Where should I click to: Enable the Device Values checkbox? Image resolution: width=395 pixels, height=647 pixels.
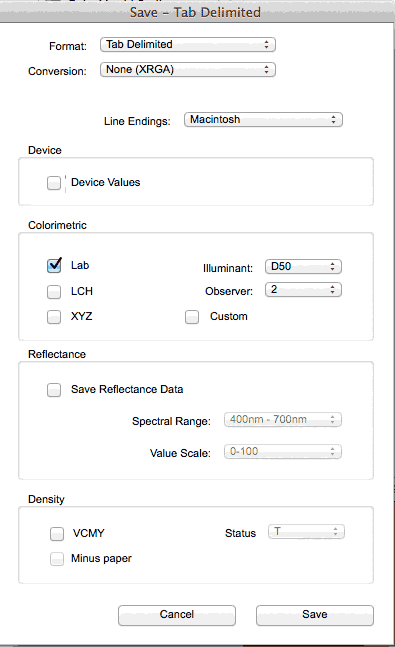click(54, 183)
